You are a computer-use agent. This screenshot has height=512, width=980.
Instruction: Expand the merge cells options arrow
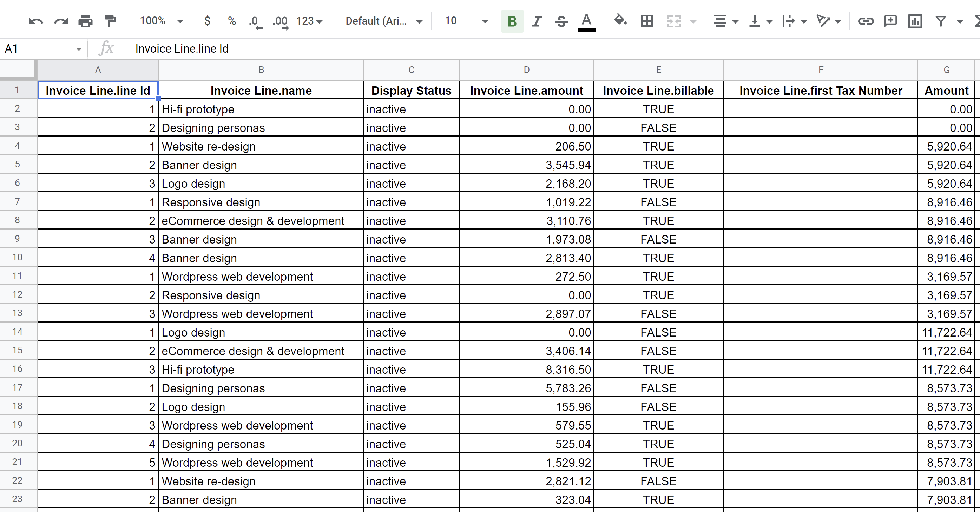tap(693, 22)
